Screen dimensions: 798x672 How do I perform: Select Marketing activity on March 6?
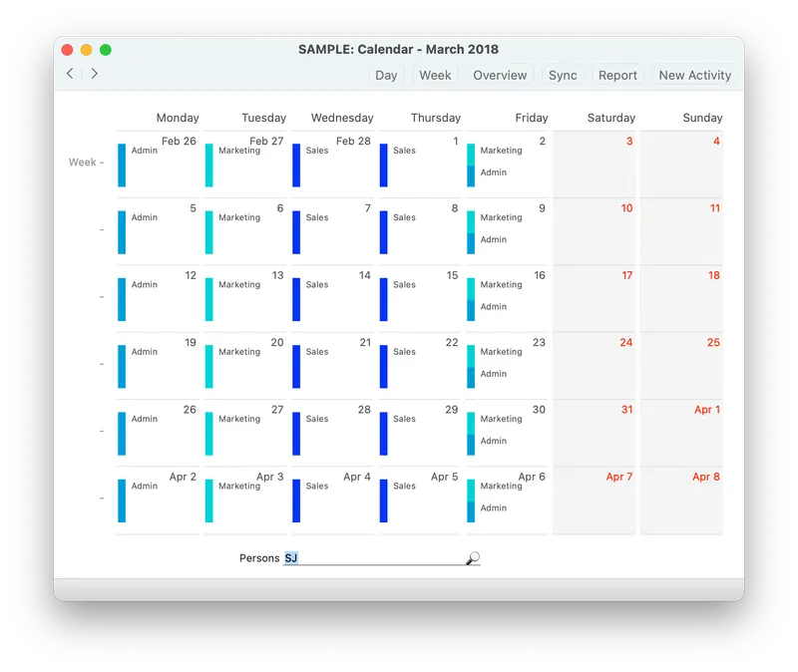(239, 217)
